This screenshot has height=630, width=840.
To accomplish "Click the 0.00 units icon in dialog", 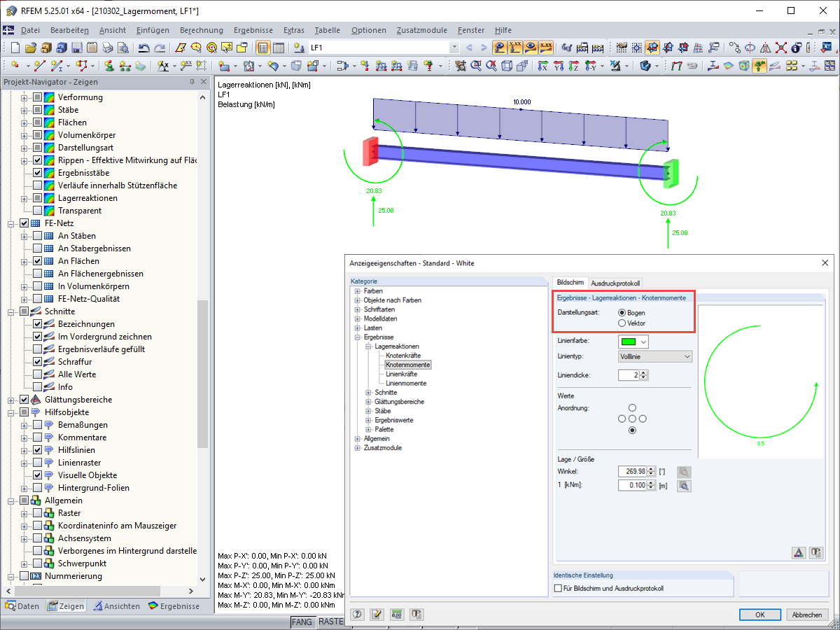I will pos(396,614).
